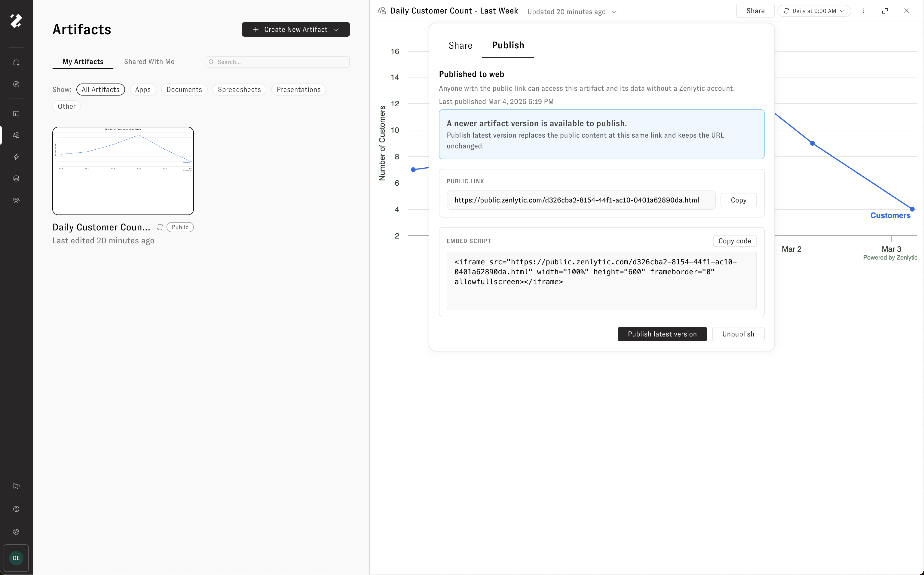Open the Daily Customer Count thumbnail
The image size is (924, 575).
pyautogui.click(x=123, y=171)
